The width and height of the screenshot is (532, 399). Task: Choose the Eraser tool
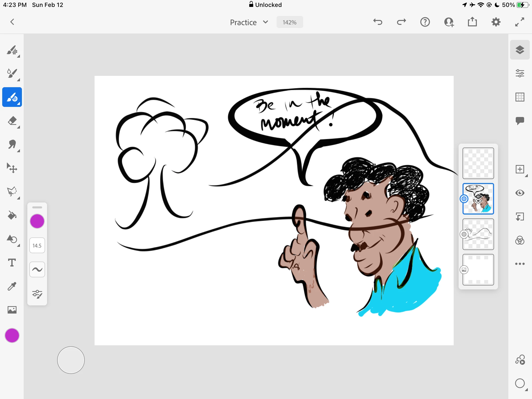coord(12,121)
